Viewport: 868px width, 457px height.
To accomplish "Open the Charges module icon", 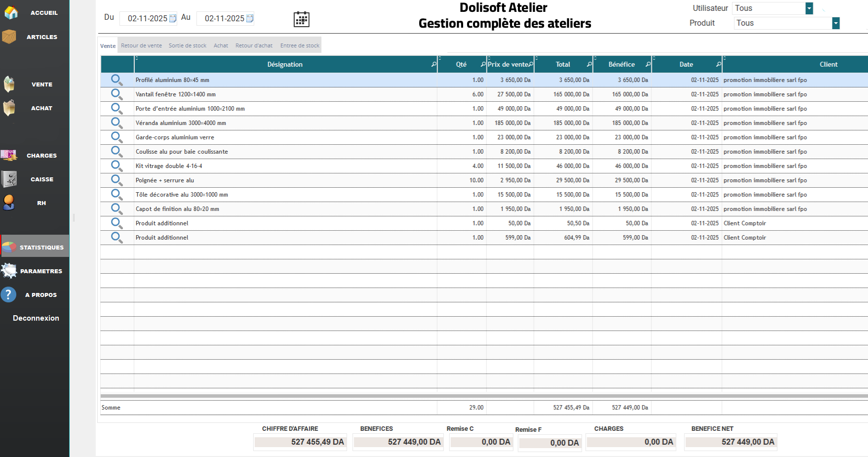I will (9, 155).
